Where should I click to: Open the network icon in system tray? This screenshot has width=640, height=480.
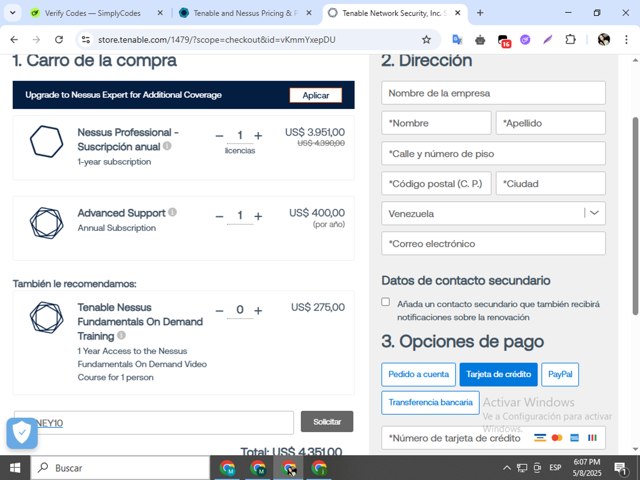tap(522, 468)
